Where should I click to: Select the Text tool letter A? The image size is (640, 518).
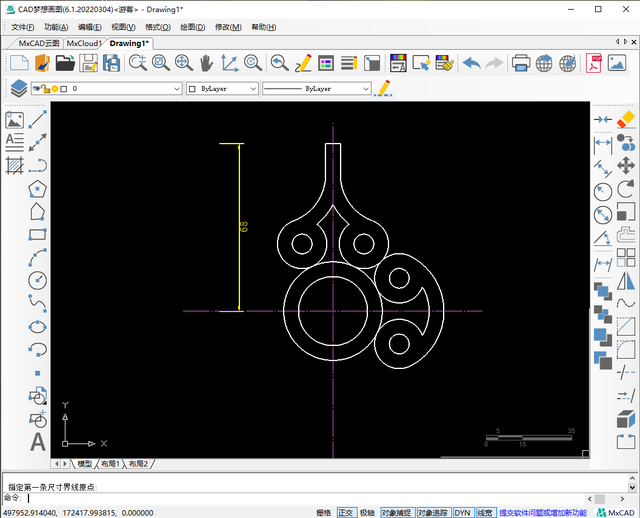pyautogui.click(x=38, y=441)
